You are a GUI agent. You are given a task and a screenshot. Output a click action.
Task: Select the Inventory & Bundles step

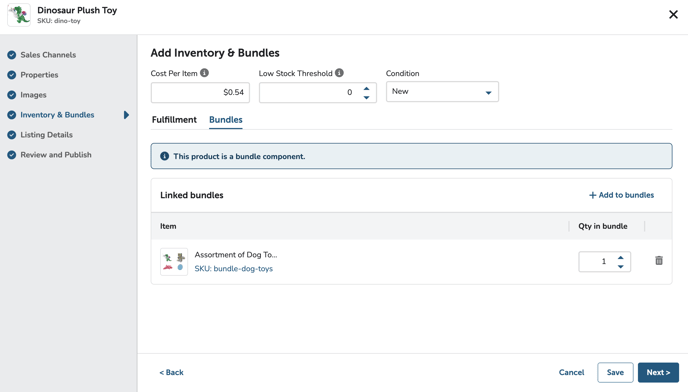tap(57, 115)
